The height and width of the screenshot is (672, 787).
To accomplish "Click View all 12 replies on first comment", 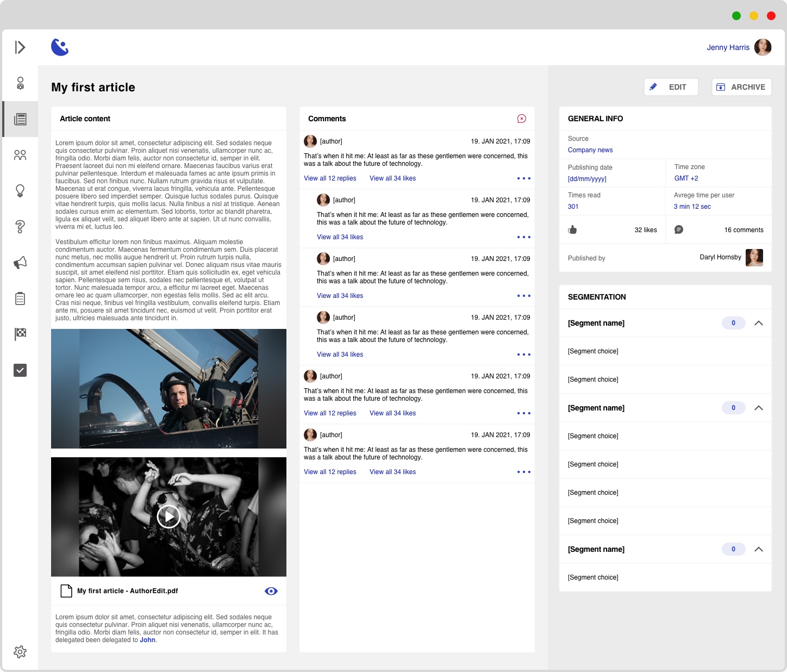I will coord(330,178).
